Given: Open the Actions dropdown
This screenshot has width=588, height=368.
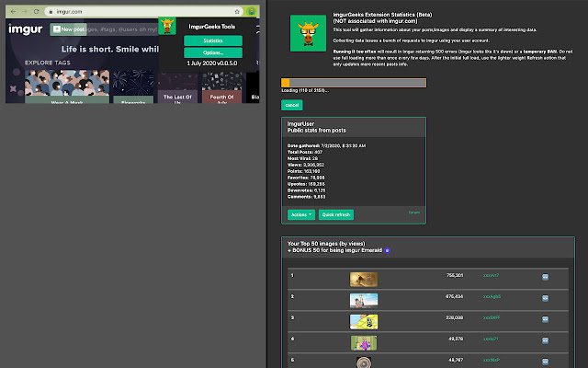Looking at the screenshot, I should [301, 214].
